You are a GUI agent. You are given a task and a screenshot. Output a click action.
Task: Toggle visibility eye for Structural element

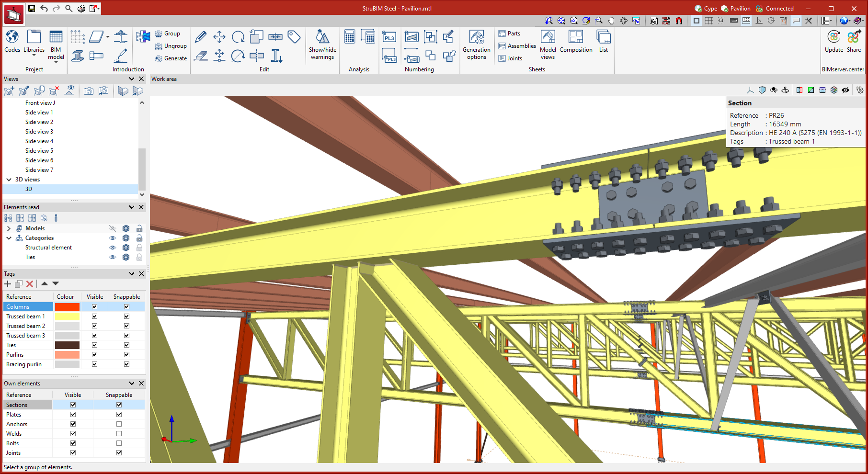tap(113, 248)
